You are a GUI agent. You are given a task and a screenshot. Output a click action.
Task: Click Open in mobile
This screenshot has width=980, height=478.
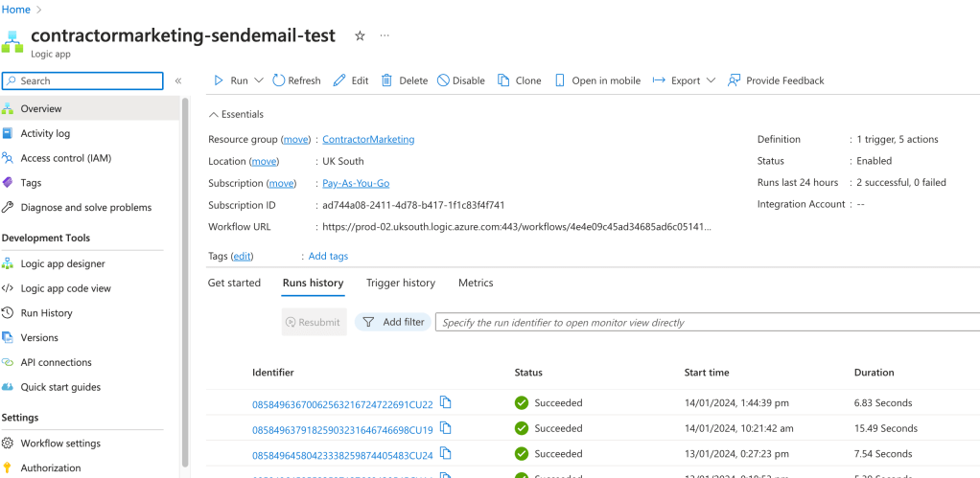(x=597, y=80)
